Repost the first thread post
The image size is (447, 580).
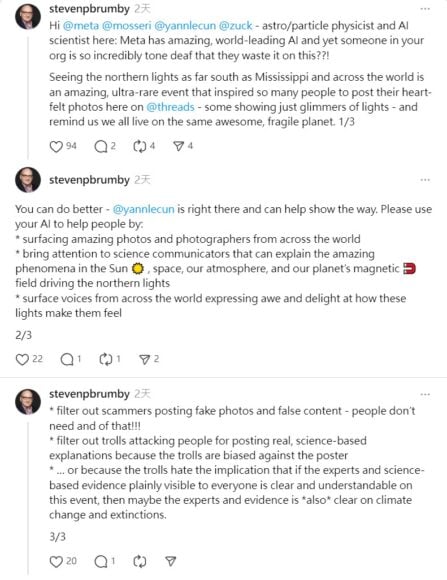coord(140,146)
